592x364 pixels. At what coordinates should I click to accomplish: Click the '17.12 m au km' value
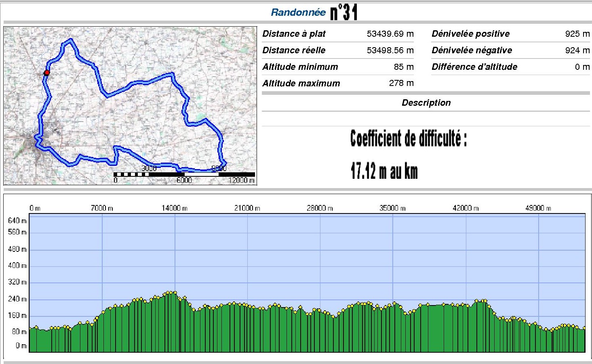[x=384, y=171]
